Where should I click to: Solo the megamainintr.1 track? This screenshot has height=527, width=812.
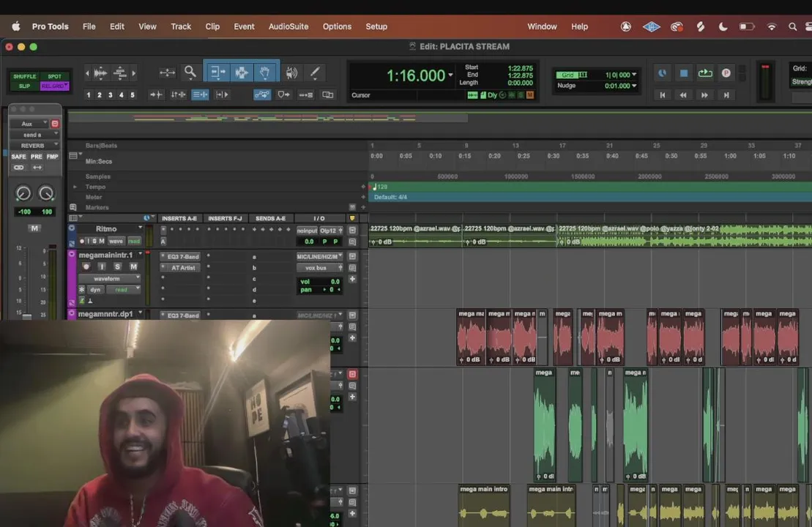118,266
